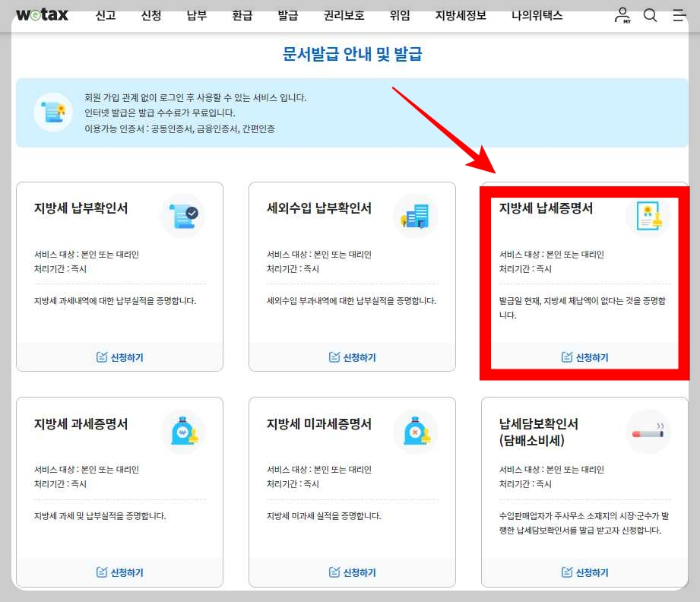Click the search magnifier icon
This screenshot has width=700, height=602.
point(650,14)
